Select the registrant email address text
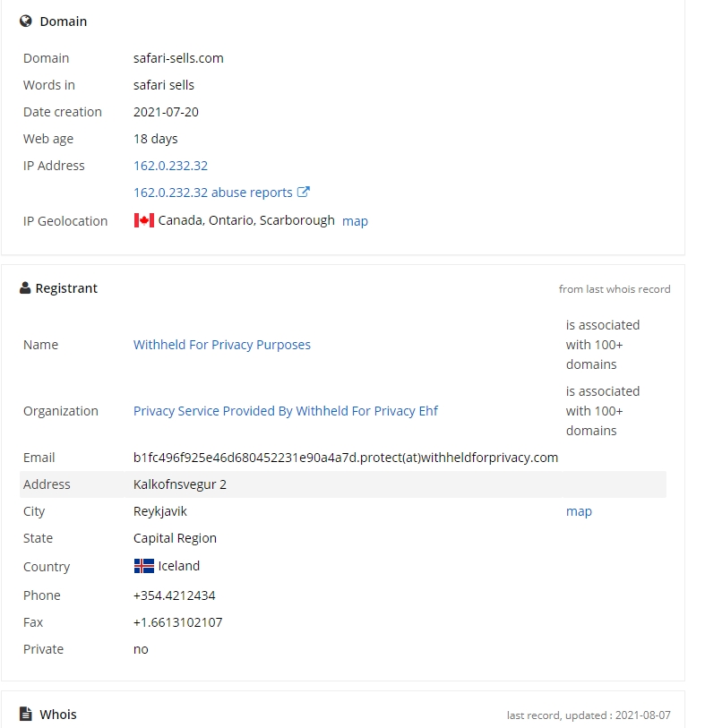705x728 pixels. pos(346,458)
